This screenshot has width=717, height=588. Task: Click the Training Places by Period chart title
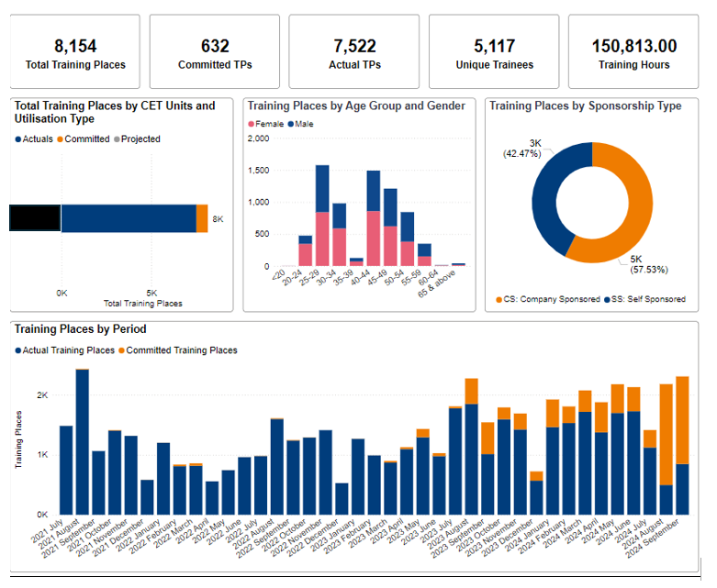[x=81, y=329]
